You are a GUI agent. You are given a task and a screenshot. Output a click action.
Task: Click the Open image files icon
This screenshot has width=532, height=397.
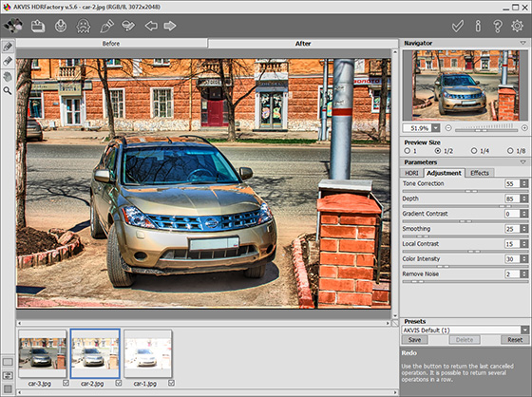tap(38, 26)
